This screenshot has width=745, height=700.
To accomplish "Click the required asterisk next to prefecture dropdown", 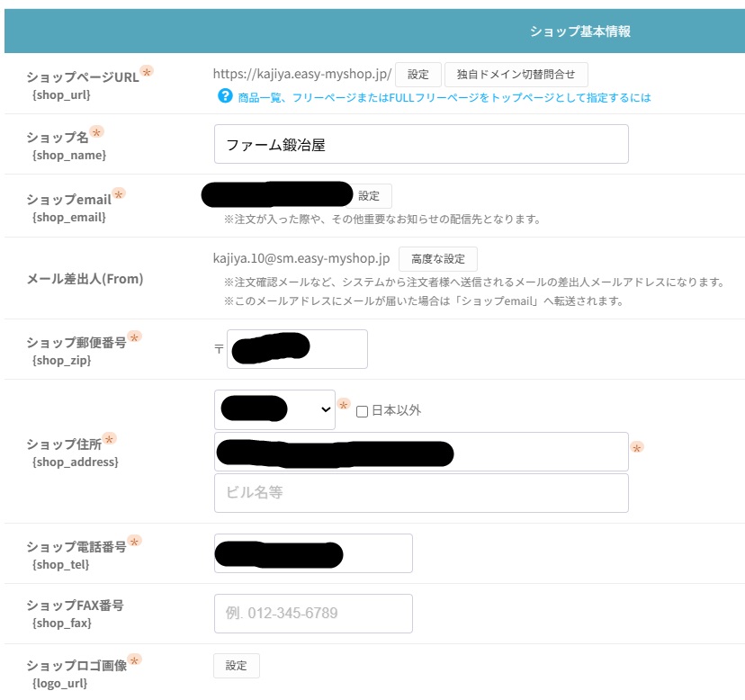I will pyautogui.click(x=344, y=407).
